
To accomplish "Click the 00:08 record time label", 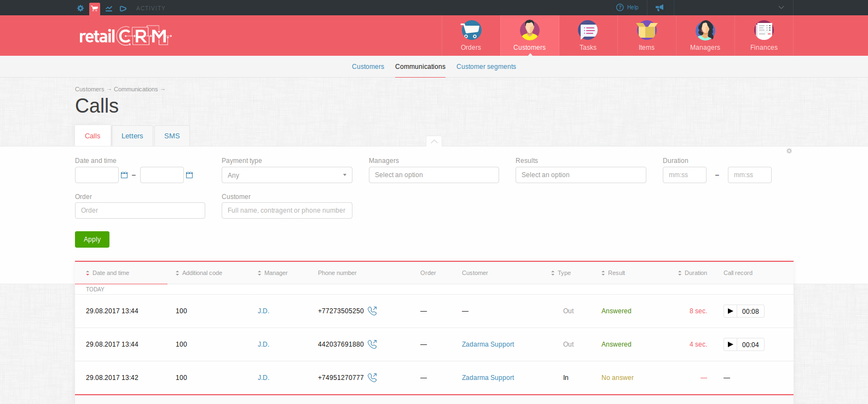I will [750, 312].
